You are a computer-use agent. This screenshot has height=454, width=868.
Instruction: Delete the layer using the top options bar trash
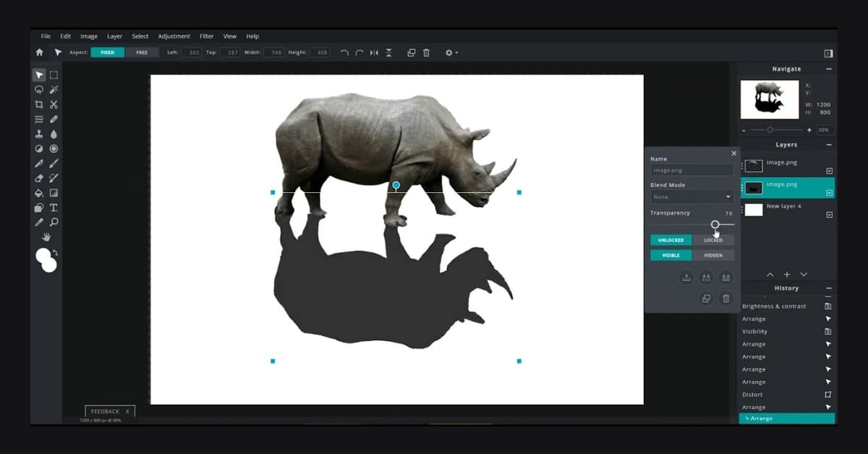point(426,53)
